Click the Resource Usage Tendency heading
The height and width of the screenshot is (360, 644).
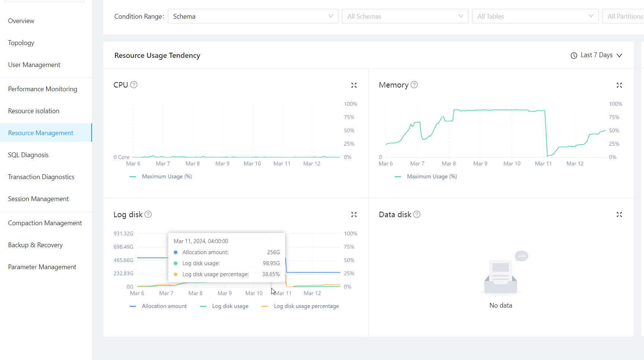click(x=157, y=55)
